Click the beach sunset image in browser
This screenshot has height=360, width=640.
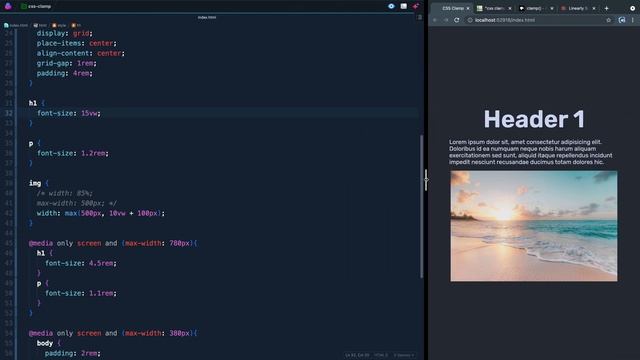(x=534, y=226)
